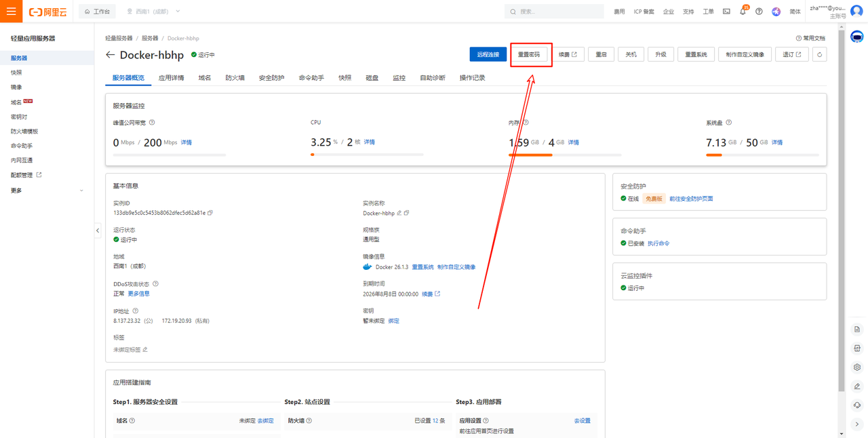The width and height of the screenshot is (868, 438).
Task: Open the hamburger menu in top-left corner
Action: click(11, 12)
